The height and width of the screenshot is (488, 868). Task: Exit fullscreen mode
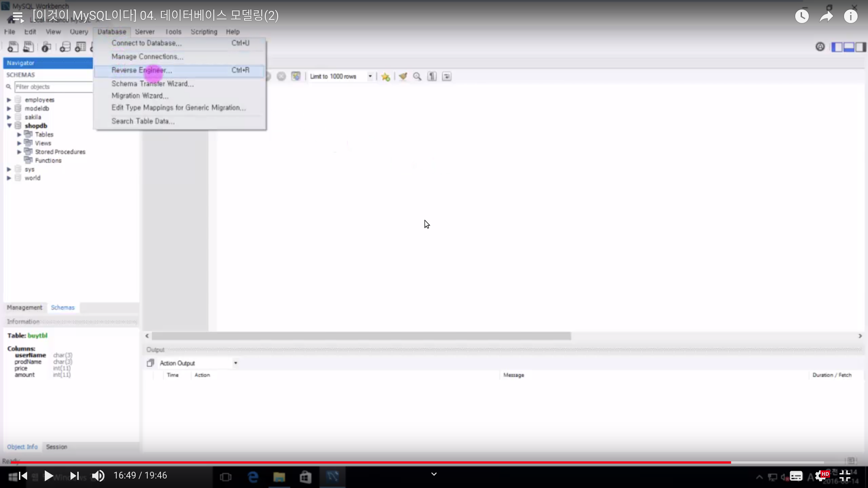pos(845,476)
